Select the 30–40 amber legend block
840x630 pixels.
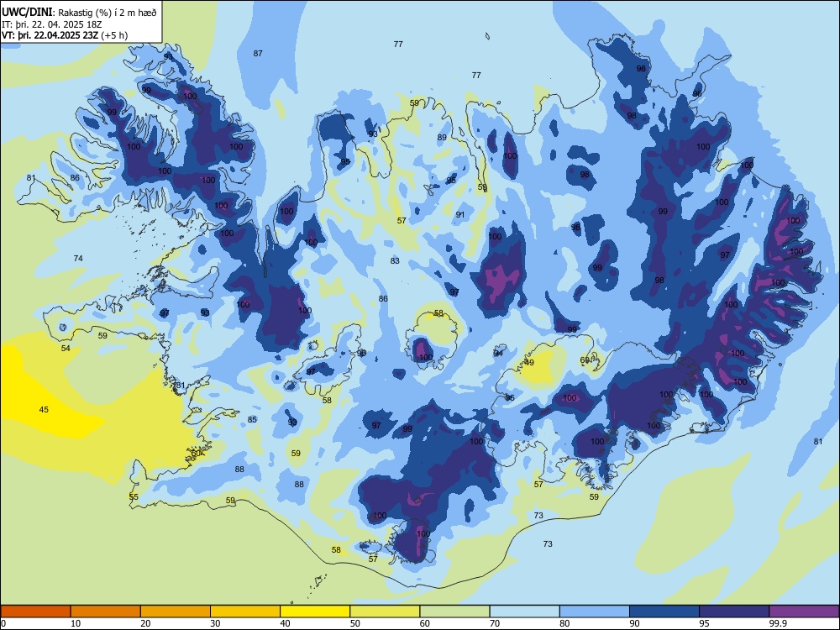click(245, 612)
